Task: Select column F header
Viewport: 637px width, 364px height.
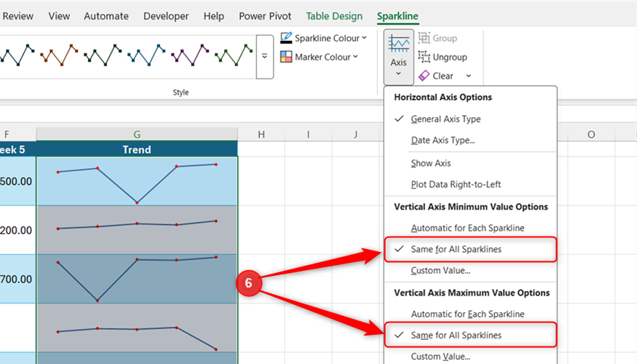Action: tap(18, 134)
